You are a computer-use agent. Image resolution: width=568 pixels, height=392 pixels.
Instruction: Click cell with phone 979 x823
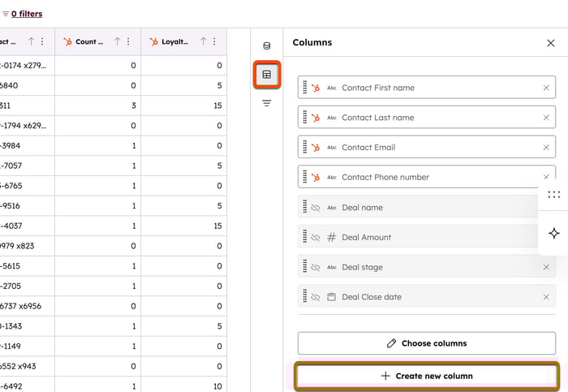pos(27,246)
